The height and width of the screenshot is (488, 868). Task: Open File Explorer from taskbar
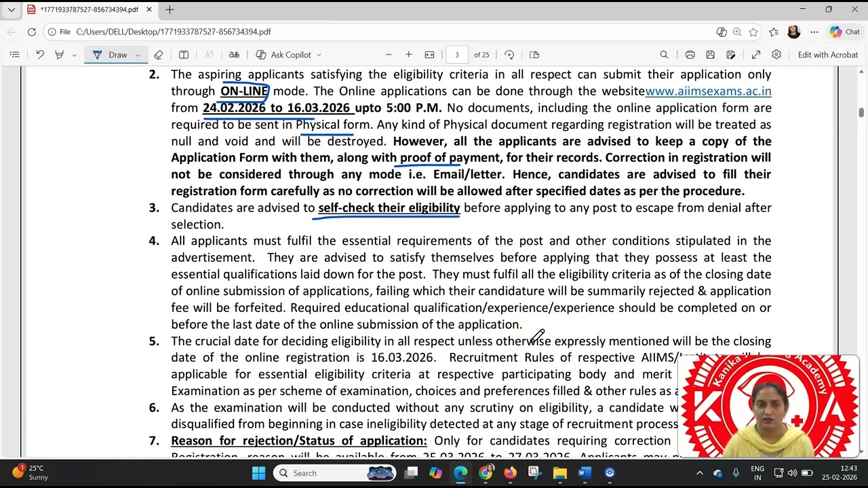[559, 473]
